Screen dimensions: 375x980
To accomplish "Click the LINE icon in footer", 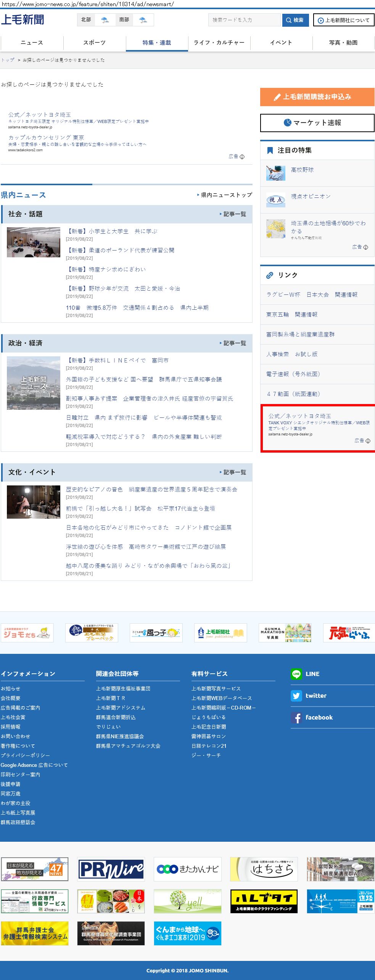I will click(296, 674).
